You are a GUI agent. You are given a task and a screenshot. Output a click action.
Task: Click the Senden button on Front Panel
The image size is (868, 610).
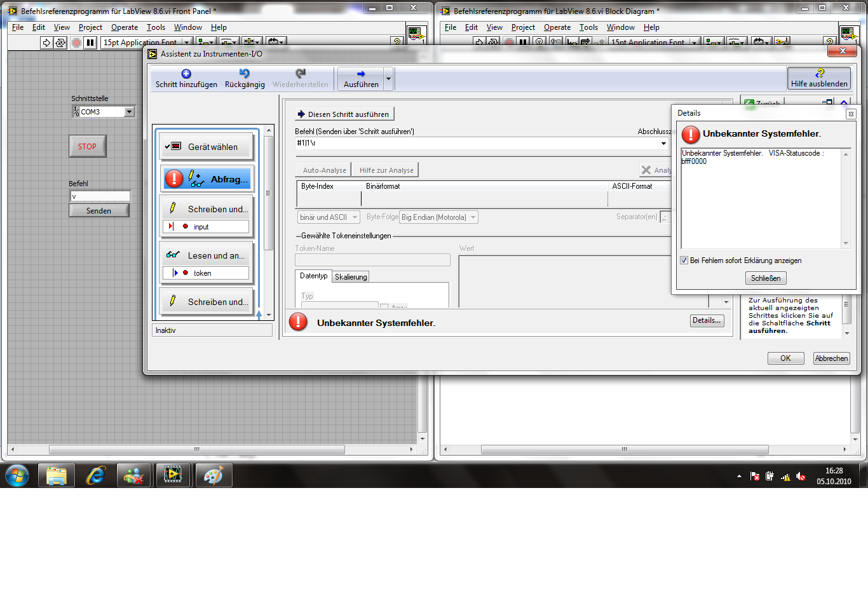(99, 210)
